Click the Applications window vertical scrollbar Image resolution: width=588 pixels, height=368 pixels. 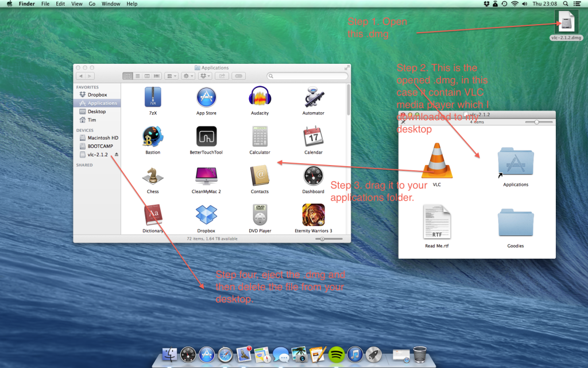pyautogui.click(x=349, y=100)
